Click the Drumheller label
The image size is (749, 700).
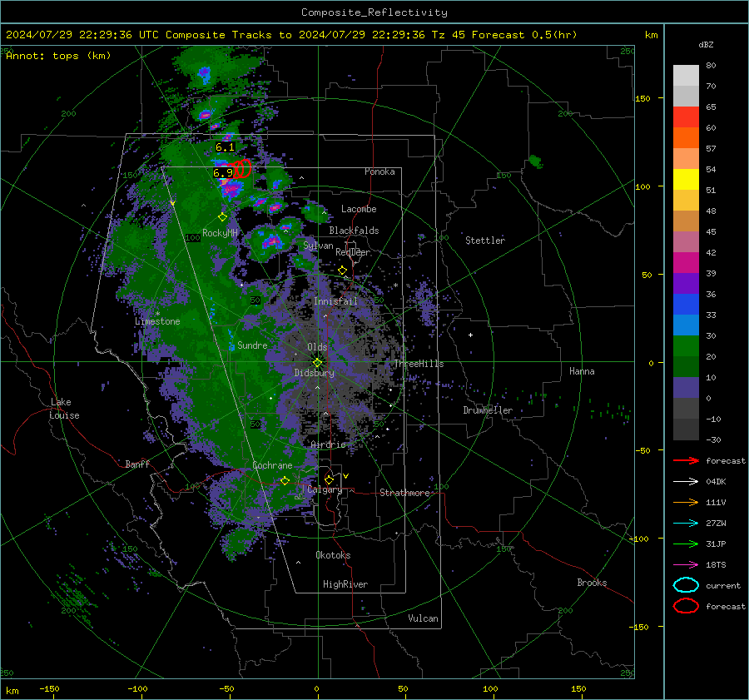click(x=488, y=410)
